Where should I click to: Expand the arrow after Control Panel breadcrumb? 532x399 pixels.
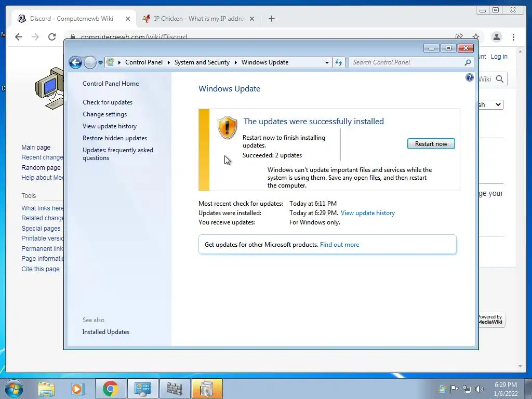169,62
